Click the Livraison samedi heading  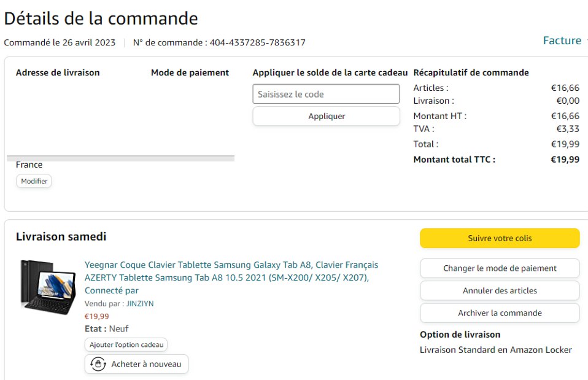click(x=61, y=236)
